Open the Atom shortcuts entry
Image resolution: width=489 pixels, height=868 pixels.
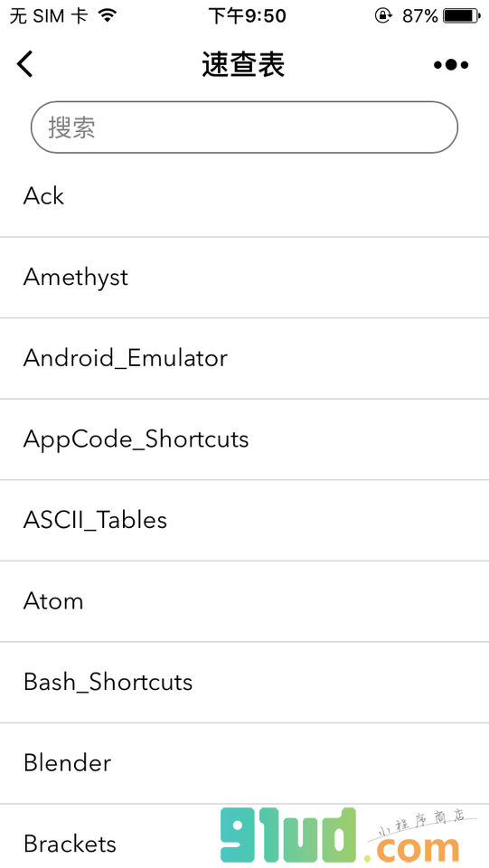tap(244, 601)
